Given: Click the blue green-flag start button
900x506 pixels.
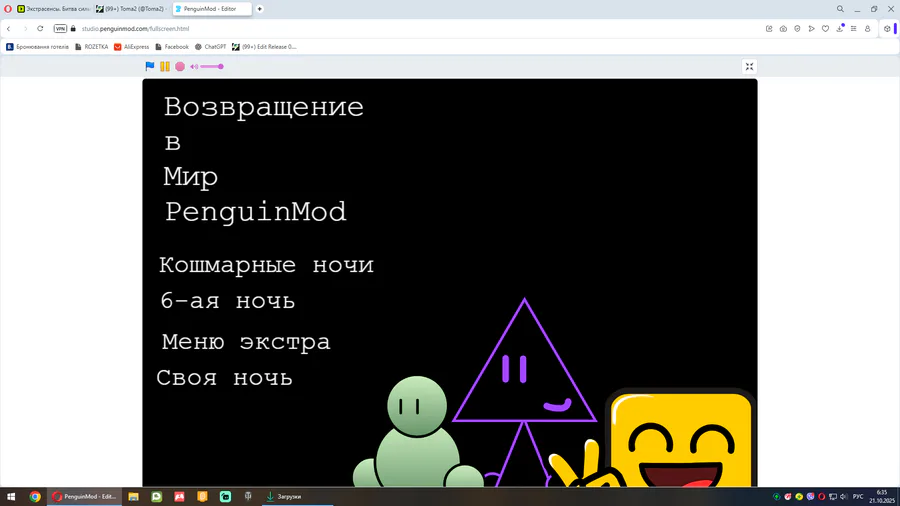Looking at the screenshot, I should (x=150, y=67).
